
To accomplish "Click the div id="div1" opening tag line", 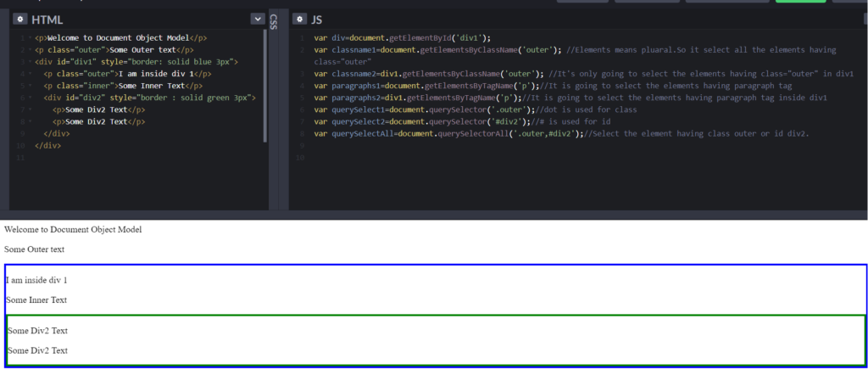I will coord(136,62).
